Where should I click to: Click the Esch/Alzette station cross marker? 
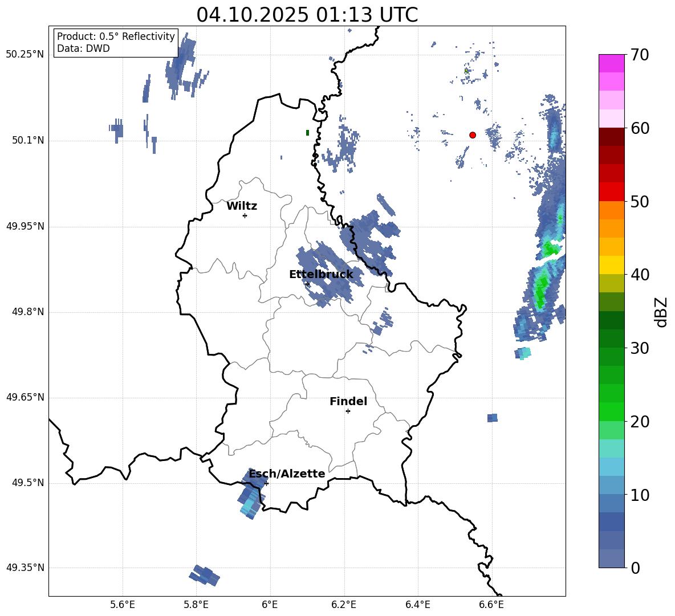coord(266,483)
